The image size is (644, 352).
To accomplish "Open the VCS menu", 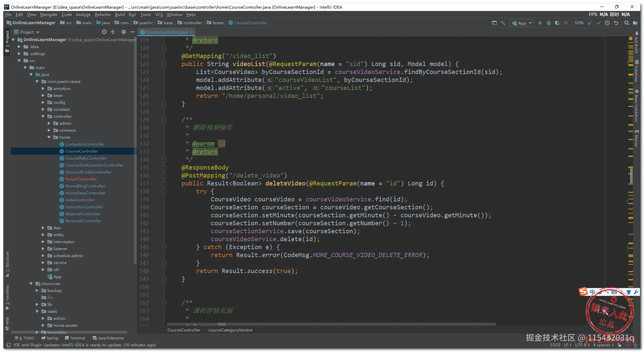I will 159,15.
